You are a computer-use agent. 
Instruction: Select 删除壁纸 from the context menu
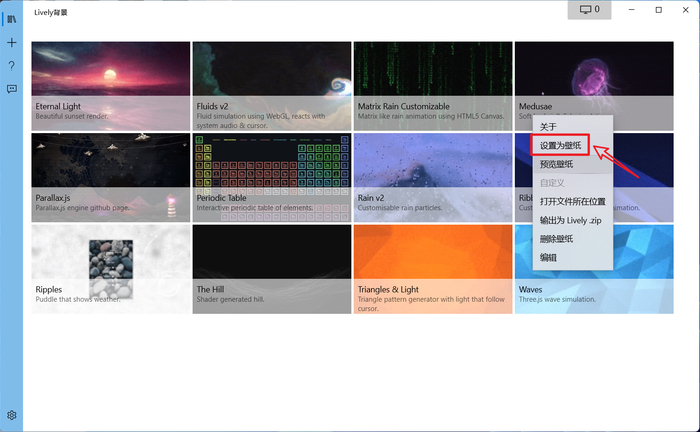[556, 239]
